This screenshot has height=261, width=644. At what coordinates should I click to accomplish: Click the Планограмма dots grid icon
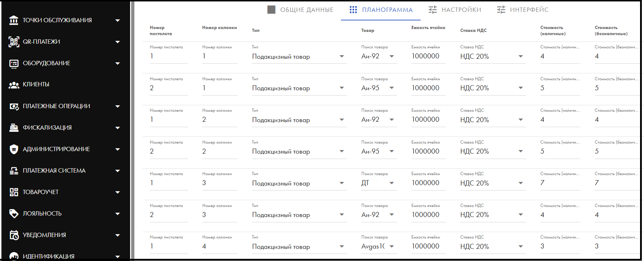[x=353, y=10]
